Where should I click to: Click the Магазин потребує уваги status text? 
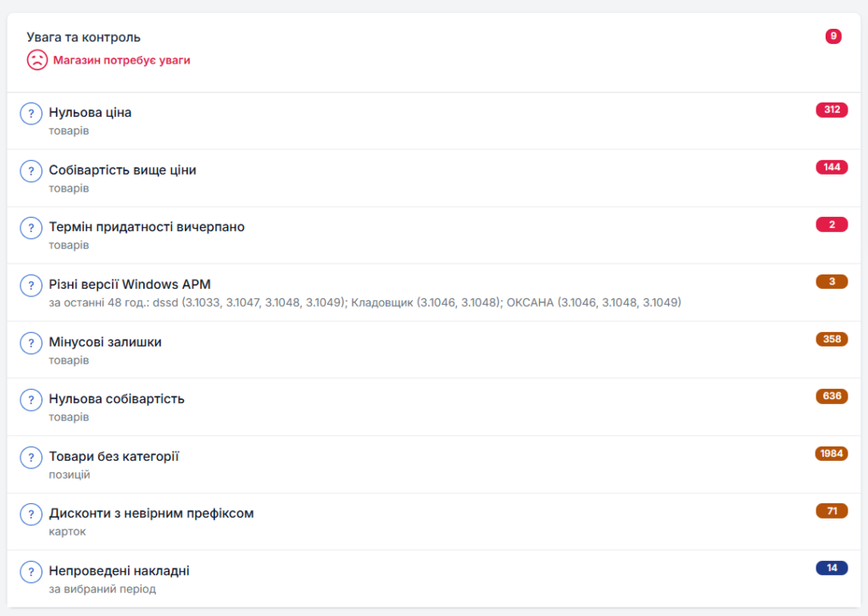pyautogui.click(x=121, y=60)
